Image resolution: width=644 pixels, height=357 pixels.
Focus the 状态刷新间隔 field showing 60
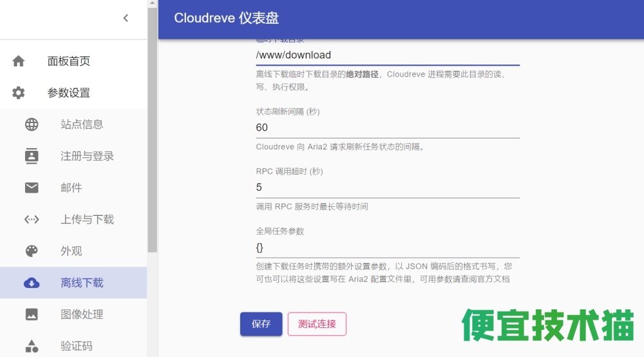click(388, 128)
